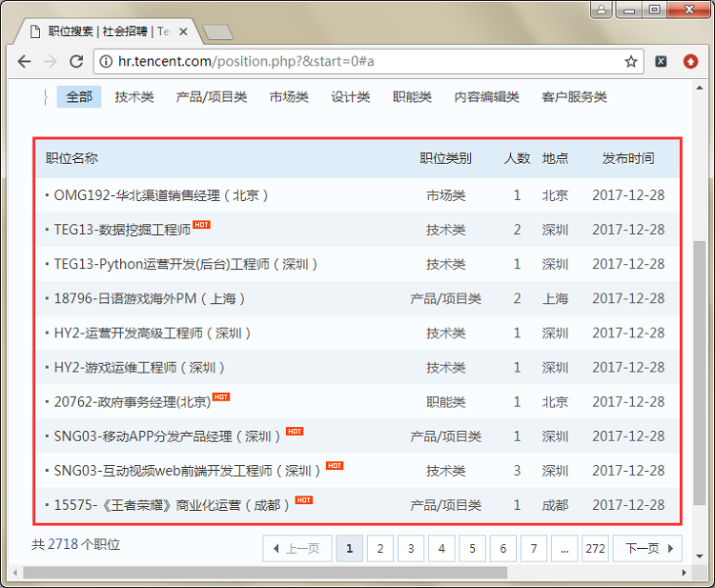Viewport: 715px width, 588px height.
Task: Open job TEG13-数据挖掘工程师
Action: click(x=122, y=230)
